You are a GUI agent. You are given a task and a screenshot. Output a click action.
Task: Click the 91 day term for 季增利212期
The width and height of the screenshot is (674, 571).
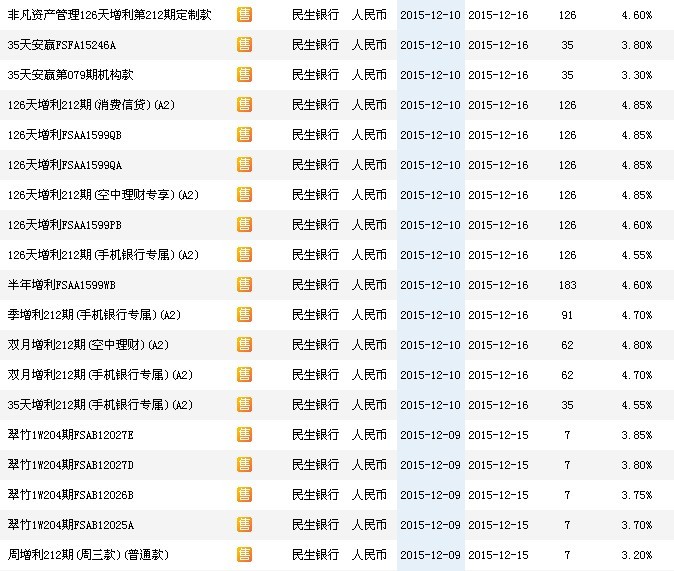(567, 315)
